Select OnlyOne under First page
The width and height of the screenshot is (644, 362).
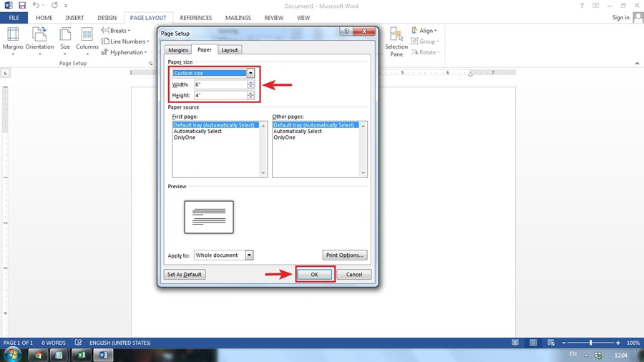[x=185, y=137]
